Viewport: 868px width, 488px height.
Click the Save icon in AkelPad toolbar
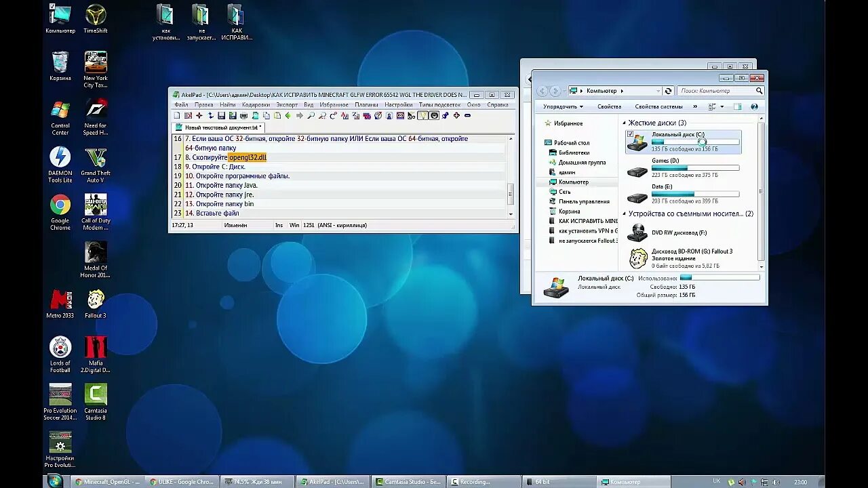point(221,115)
